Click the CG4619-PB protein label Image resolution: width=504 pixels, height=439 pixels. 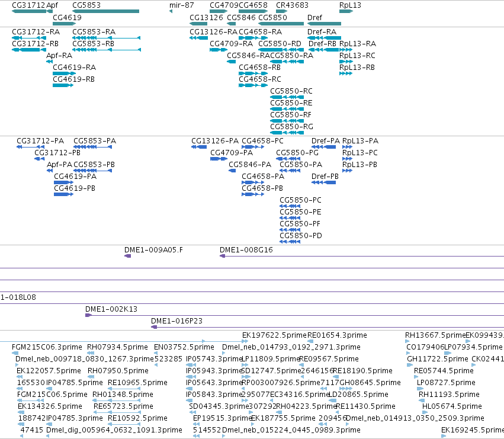point(75,188)
